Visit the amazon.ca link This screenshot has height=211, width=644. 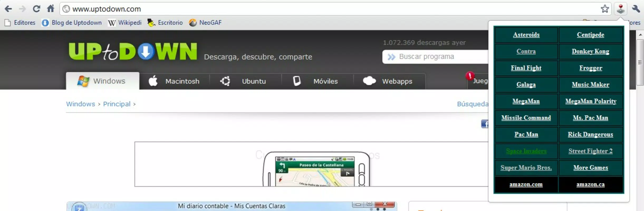[x=590, y=184]
